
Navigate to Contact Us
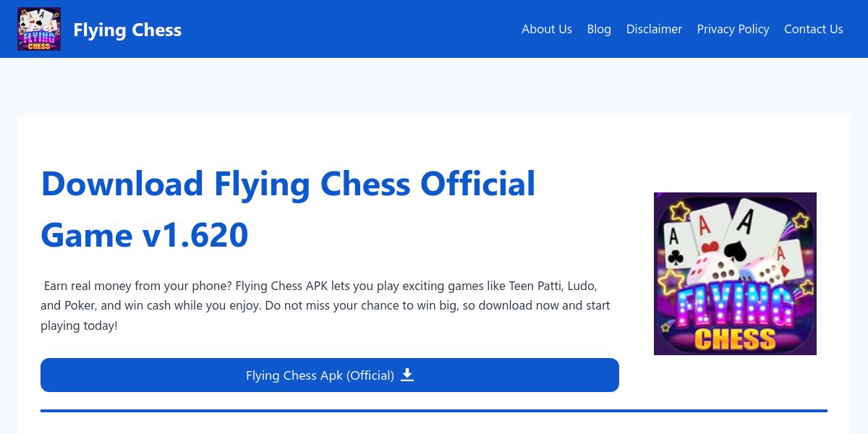point(813,29)
